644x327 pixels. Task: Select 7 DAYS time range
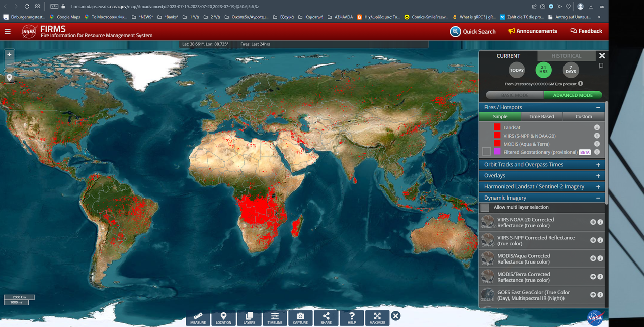coord(571,70)
